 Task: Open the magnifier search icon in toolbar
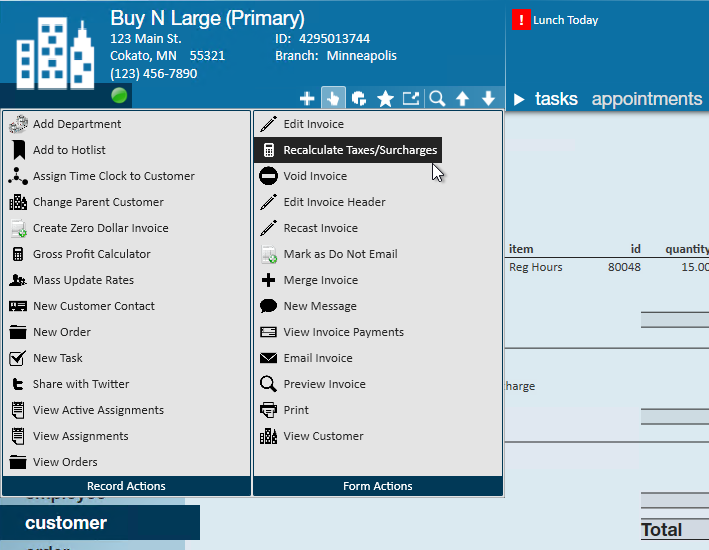point(437,98)
